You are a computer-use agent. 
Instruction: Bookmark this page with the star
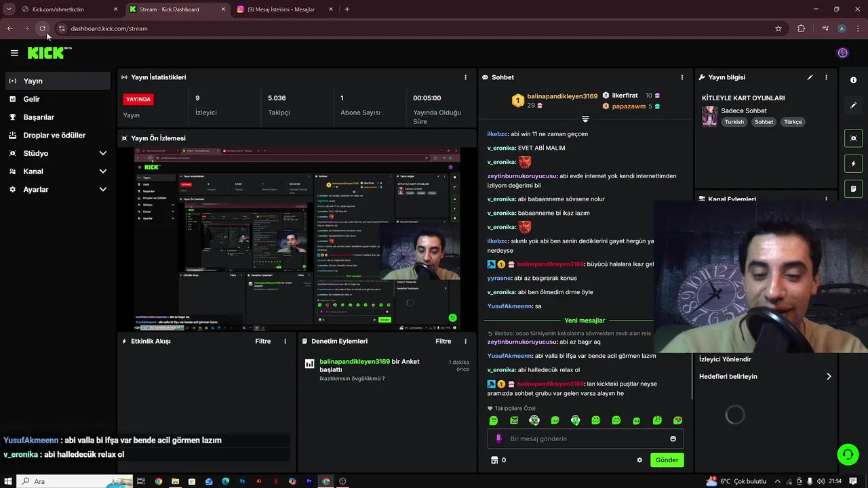pyautogui.click(x=778, y=28)
